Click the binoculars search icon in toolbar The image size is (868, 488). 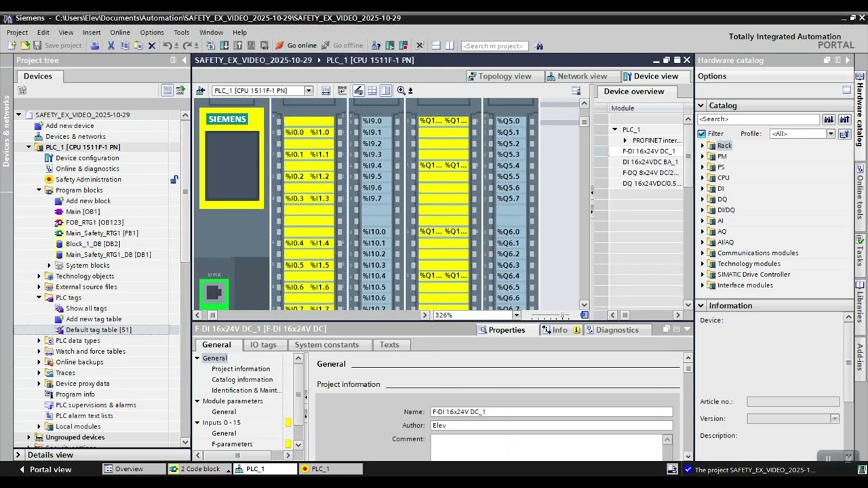[539, 45]
